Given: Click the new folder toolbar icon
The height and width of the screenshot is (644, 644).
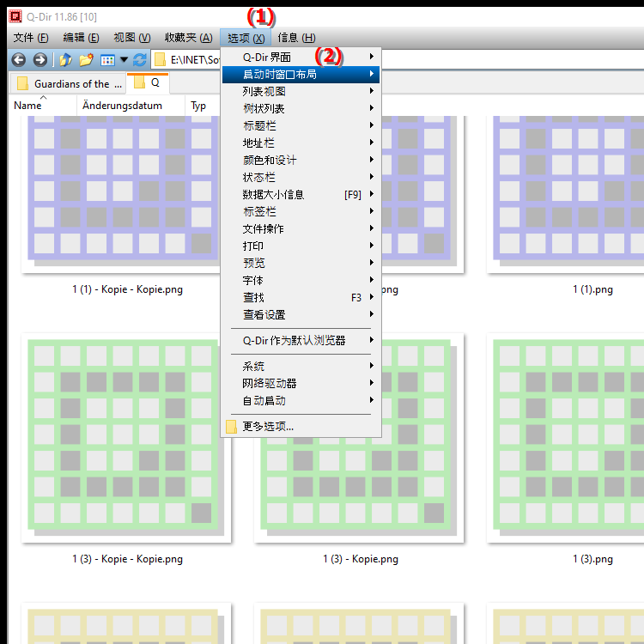Looking at the screenshot, I should 86,60.
